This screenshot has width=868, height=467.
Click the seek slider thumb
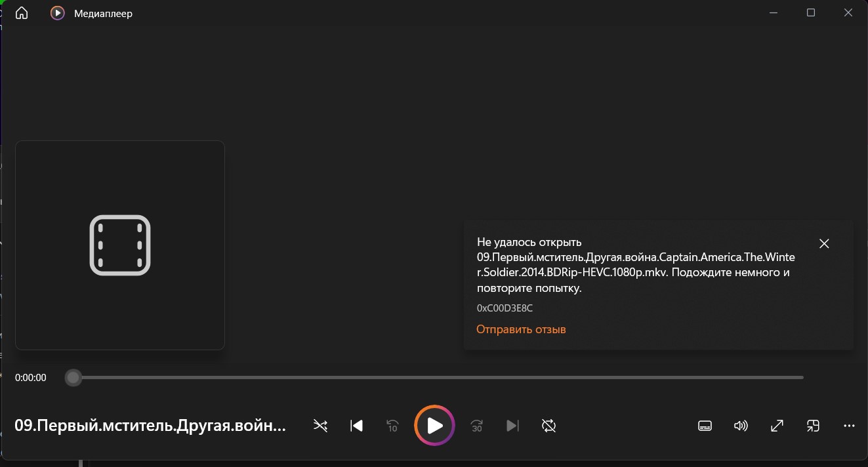tap(73, 377)
